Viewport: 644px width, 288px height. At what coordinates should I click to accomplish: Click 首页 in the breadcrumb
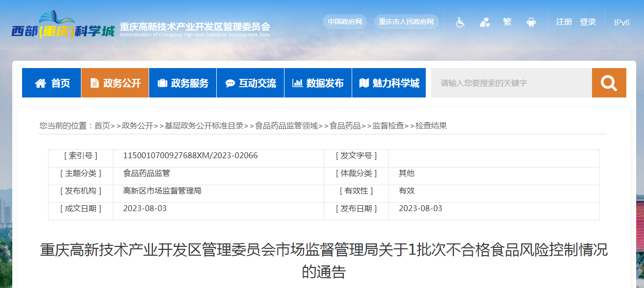point(102,126)
